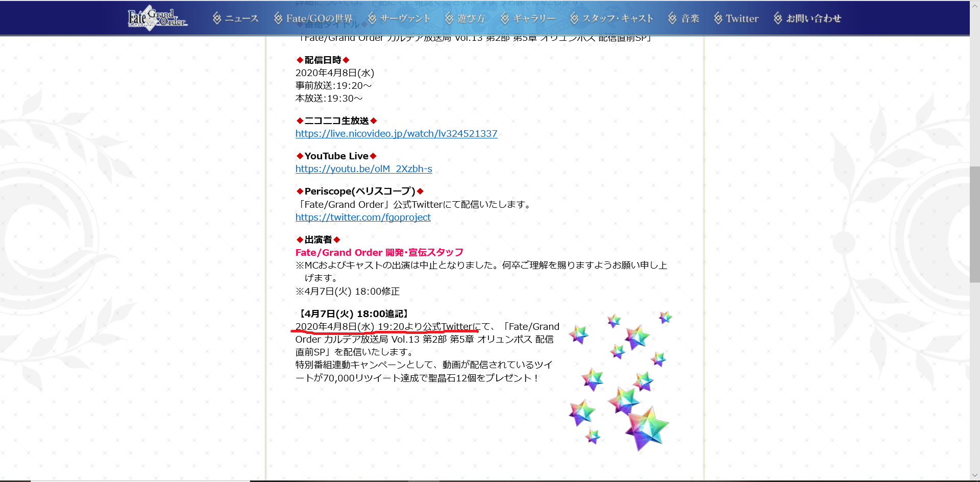Viewport: 980px width, 482px height.
Task: Click the scrollbar down arrow
Action: [x=974, y=476]
